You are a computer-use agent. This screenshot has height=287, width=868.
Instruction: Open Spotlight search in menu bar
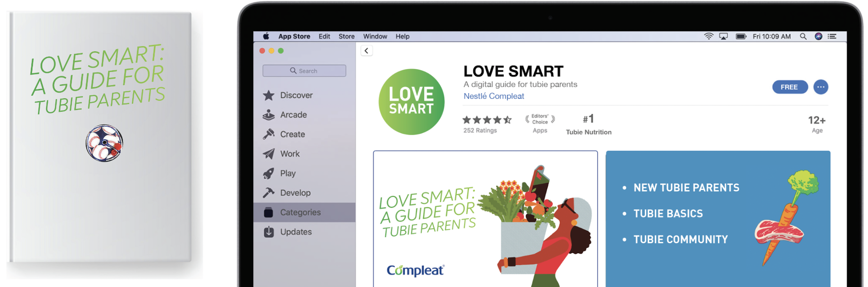pyautogui.click(x=803, y=36)
